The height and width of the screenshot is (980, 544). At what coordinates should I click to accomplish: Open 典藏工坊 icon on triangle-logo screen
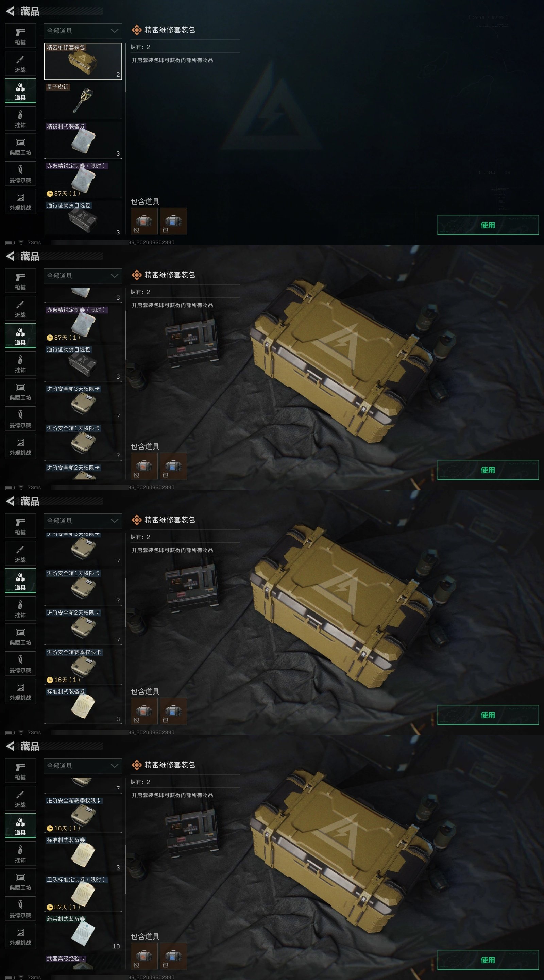(x=20, y=146)
